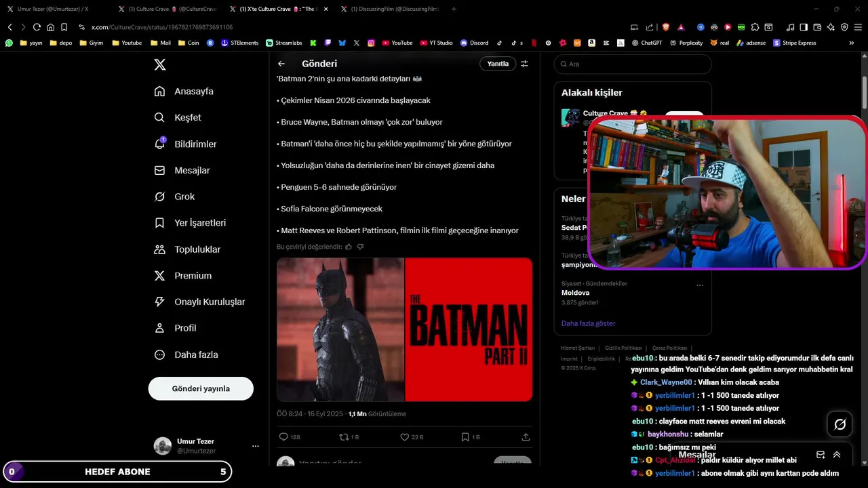Go to Keşfet explore page
Viewport: 868px width, 488px height.
178,117
